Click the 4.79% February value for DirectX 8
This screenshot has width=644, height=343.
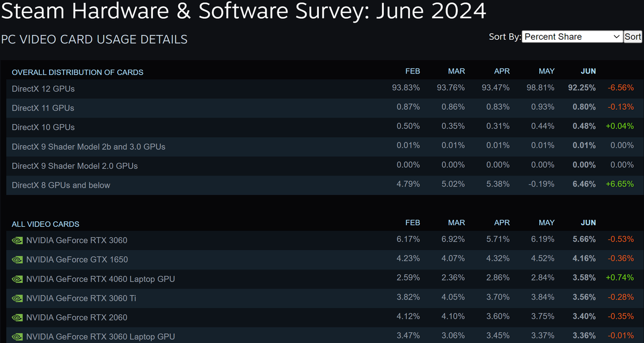coord(408,184)
